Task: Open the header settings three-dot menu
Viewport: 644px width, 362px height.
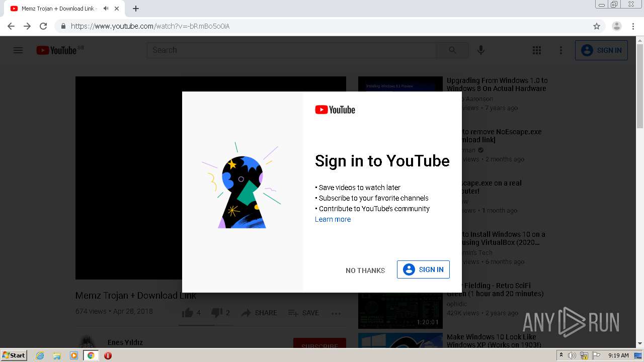Action: 561,50
